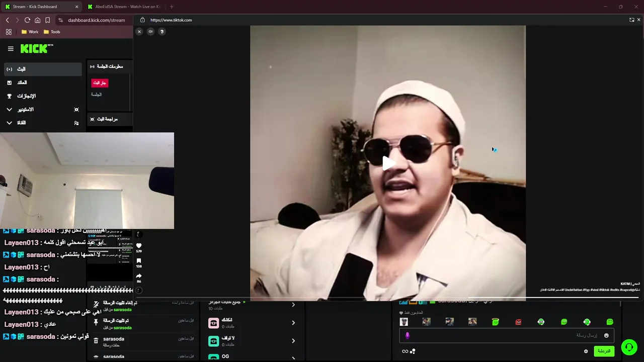
Task: Click the chat message input field
Action: 506,335
